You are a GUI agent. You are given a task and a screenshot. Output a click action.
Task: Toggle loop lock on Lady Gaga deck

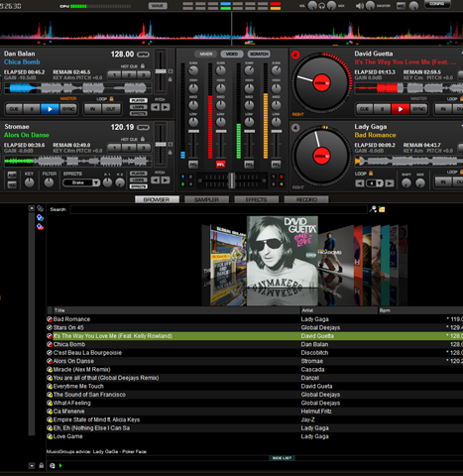coord(371,174)
